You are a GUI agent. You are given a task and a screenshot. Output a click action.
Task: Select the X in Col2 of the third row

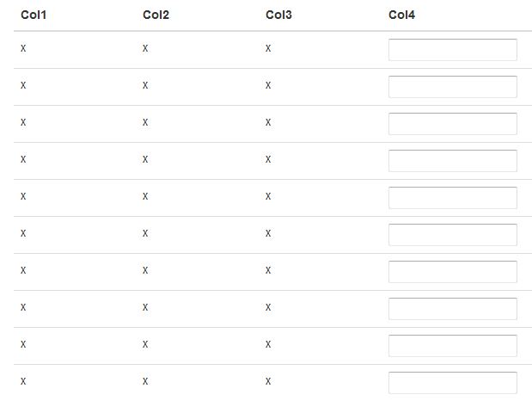coord(145,123)
